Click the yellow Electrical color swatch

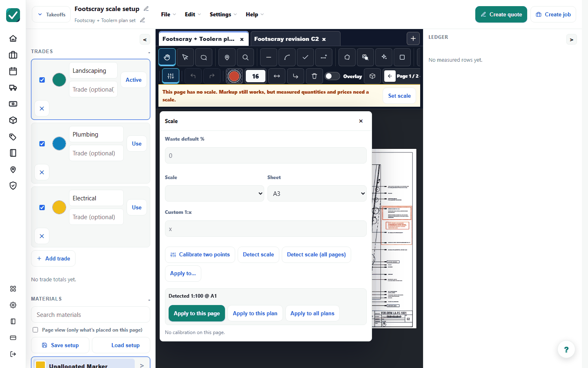click(59, 207)
